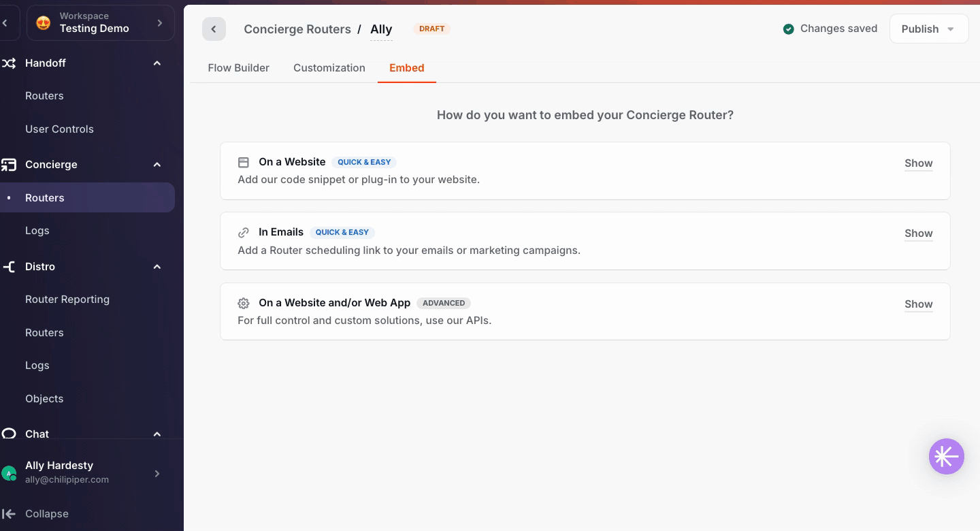Click the green Changes saved checkmark icon
The height and width of the screenshot is (531, 980).
point(789,29)
